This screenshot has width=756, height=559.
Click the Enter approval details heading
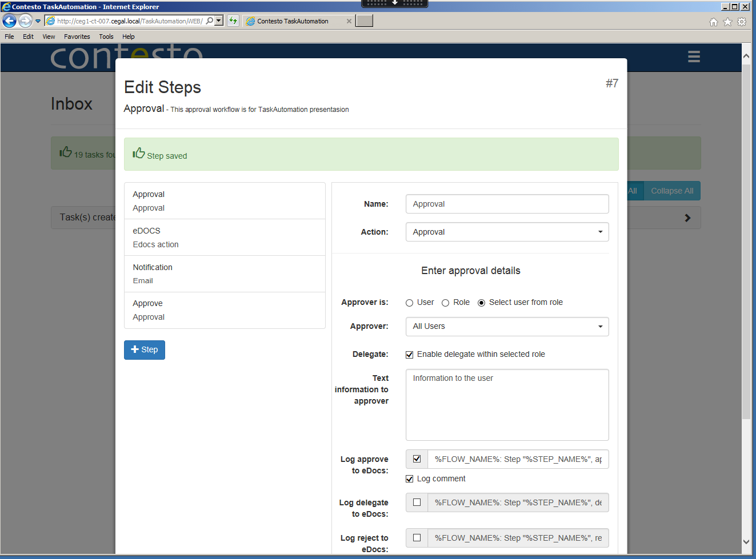471,271
